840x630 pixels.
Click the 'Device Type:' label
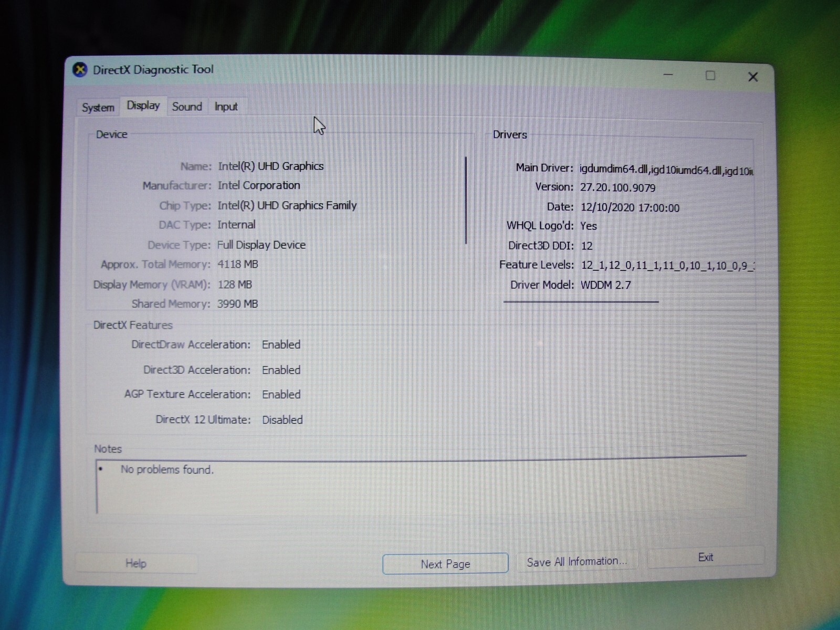179,245
